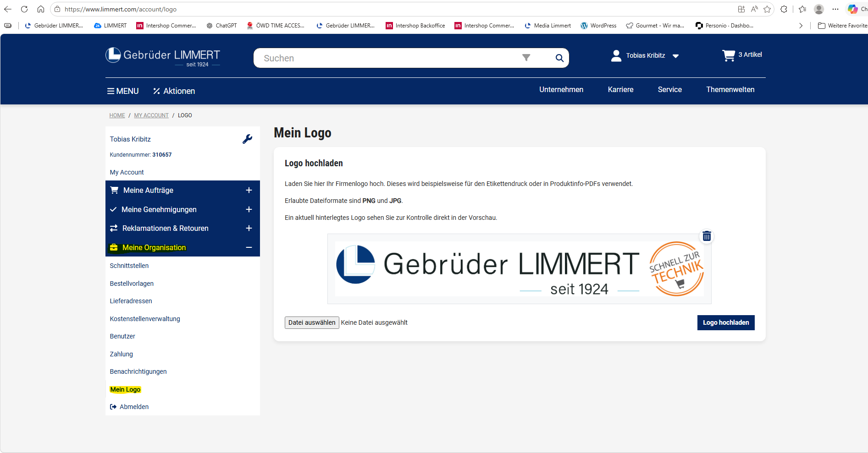Click the uploaded logo preview image
The width and height of the screenshot is (868, 453).
point(519,269)
